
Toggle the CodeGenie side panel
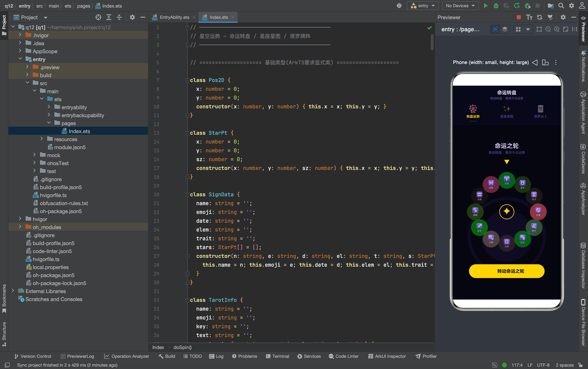(x=583, y=159)
